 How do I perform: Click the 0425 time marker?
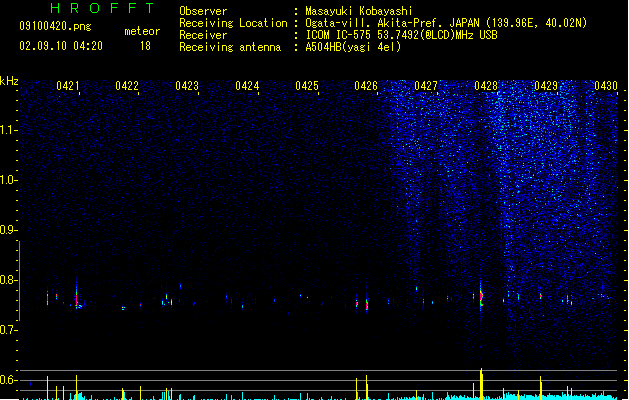pyautogui.click(x=307, y=86)
